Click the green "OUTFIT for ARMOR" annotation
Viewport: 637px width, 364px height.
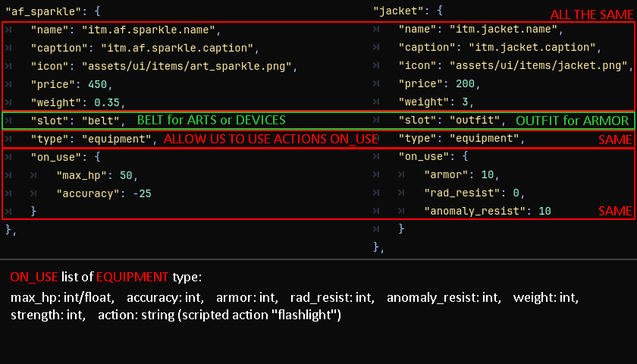[x=572, y=121]
